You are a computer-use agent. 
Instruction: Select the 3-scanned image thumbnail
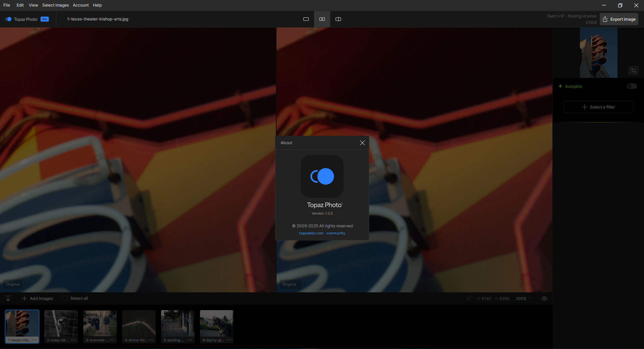point(100,324)
